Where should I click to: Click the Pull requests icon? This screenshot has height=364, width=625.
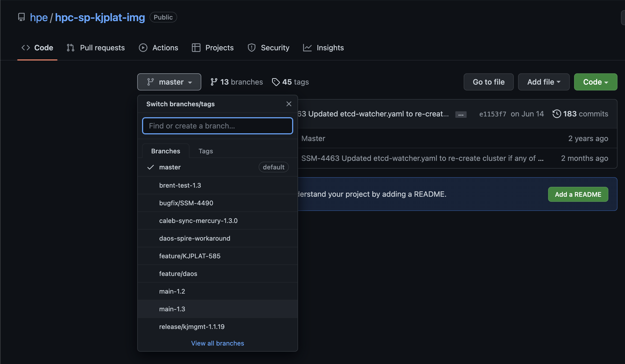(x=70, y=48)
